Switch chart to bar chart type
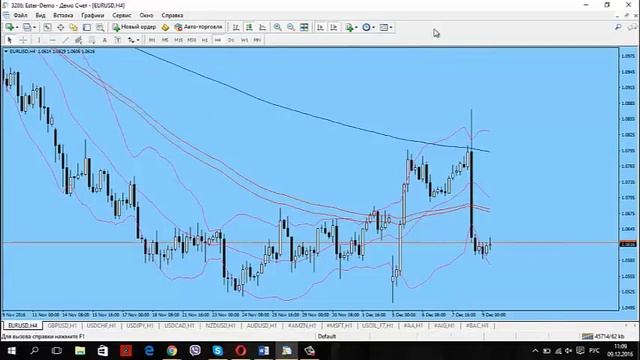 point(236,27)
